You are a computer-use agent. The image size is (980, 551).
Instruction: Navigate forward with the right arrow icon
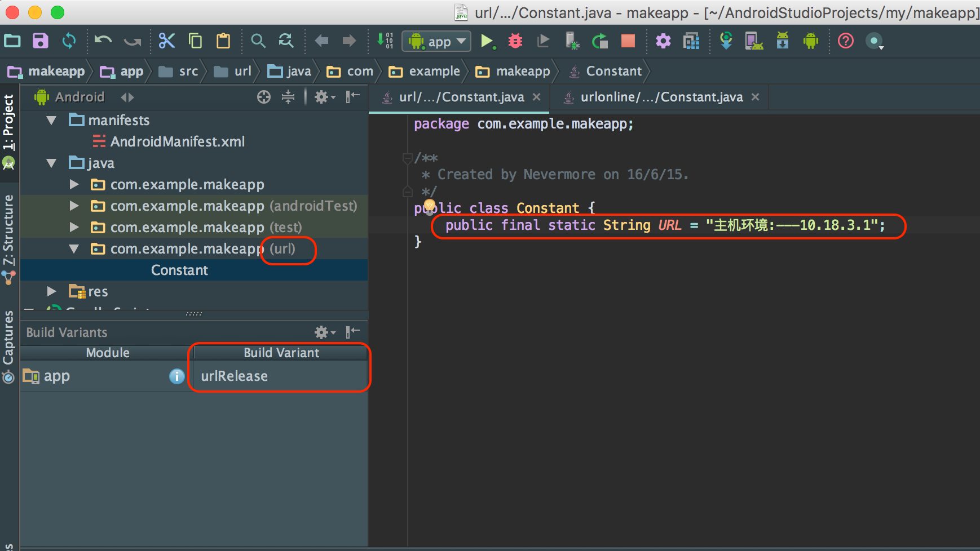pyautogui.click(x=350, y=41)
